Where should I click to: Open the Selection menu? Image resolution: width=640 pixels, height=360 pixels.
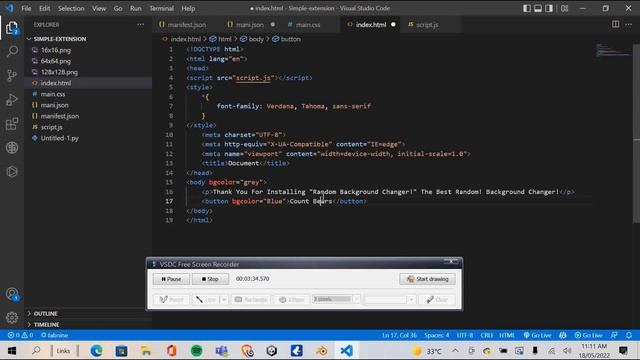(71, 8)
